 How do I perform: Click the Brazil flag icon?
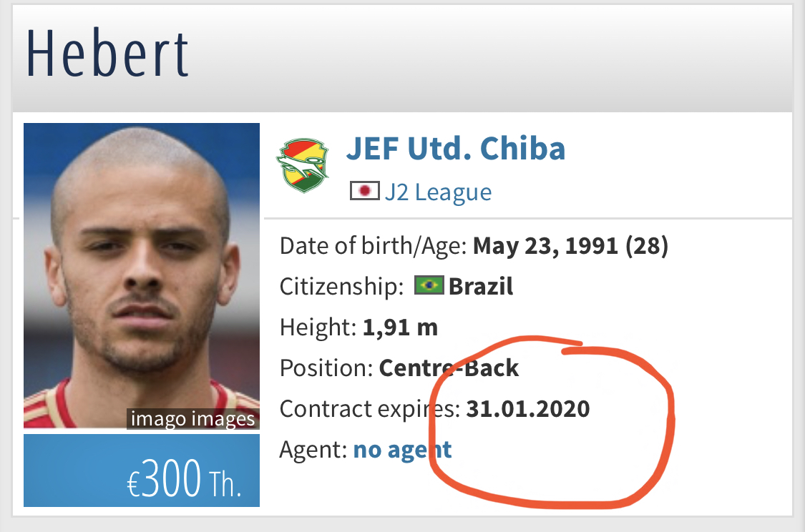pyautogui.click(x=429, y=285)
